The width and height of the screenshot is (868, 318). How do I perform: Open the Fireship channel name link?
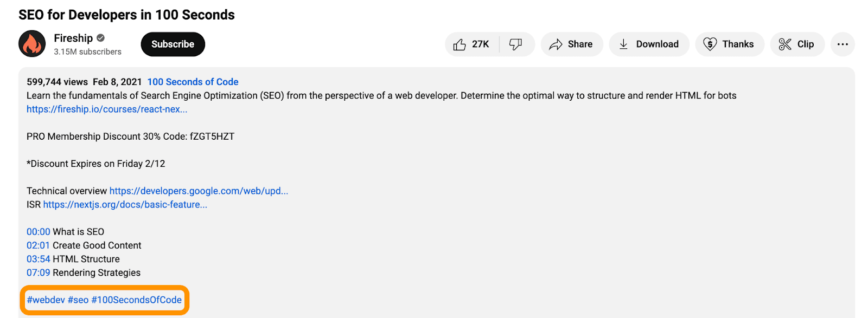(x=73, y=38)
